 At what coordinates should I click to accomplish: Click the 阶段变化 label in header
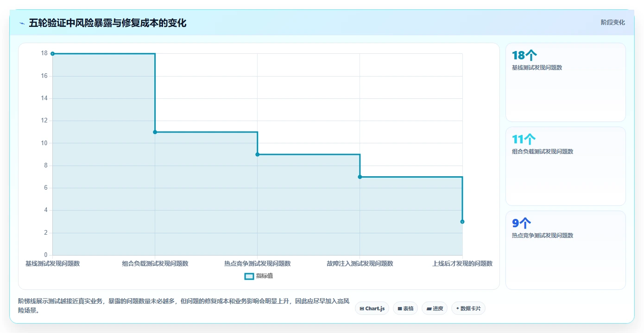coord(612,22)
